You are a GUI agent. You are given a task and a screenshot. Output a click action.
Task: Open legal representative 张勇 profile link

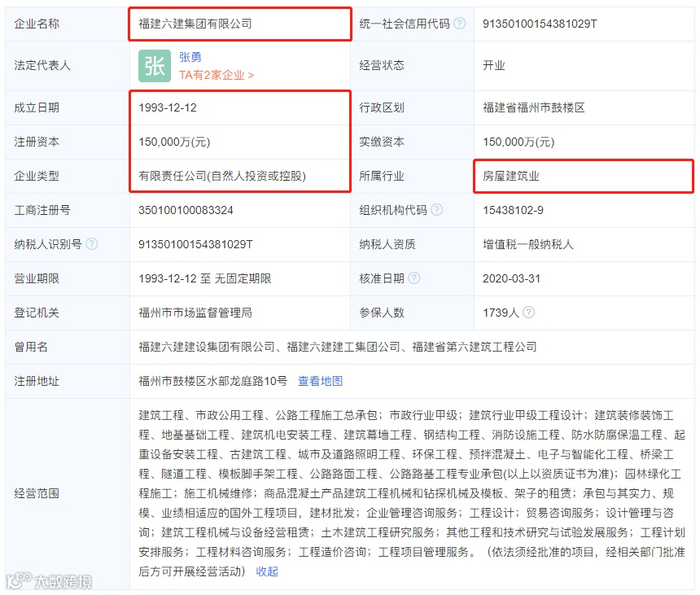[190, 57]
